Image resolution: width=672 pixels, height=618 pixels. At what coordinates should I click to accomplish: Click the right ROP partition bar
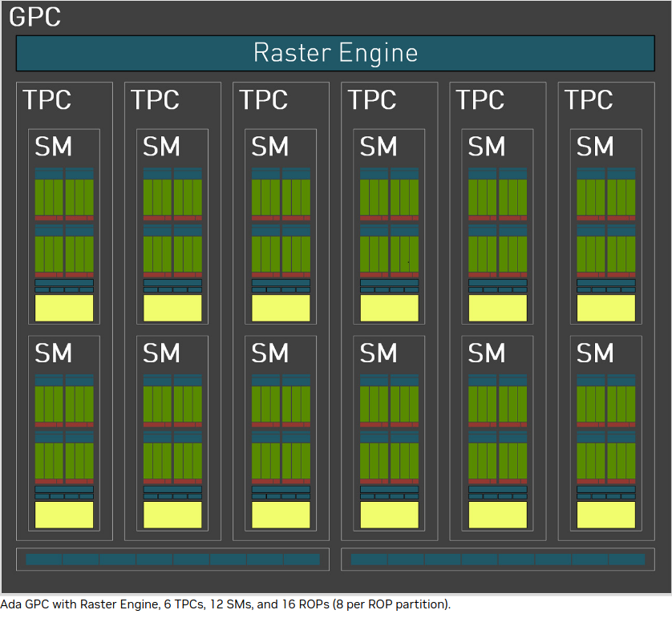(497, 559)
